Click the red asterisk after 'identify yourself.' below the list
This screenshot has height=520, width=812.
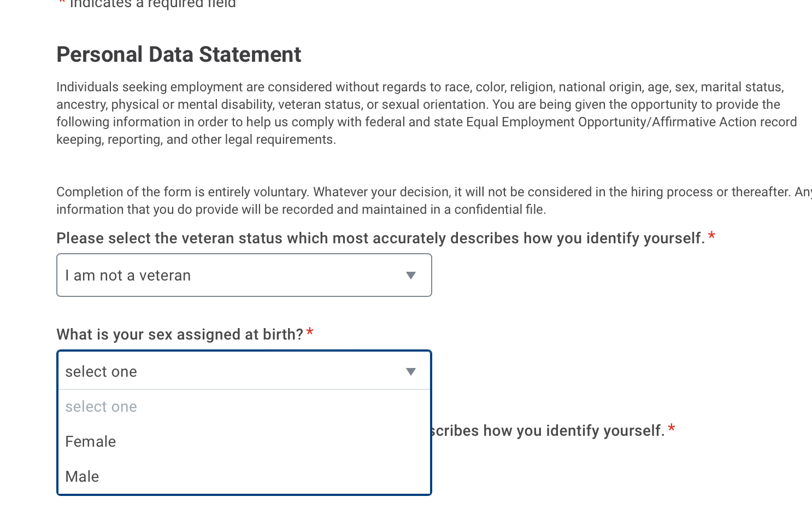pos(672,429)
